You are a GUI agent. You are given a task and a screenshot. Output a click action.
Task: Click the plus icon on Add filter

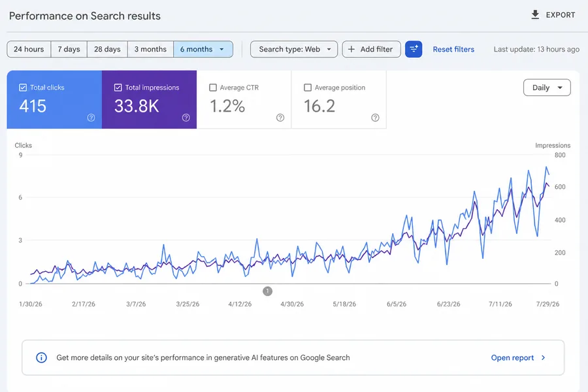click(351, 49)
